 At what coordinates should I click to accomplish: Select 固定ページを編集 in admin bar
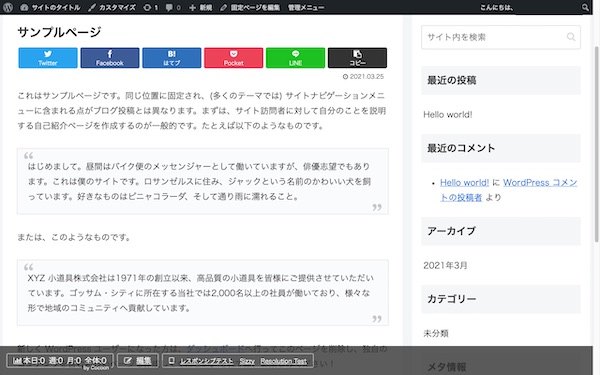[250, 7]
